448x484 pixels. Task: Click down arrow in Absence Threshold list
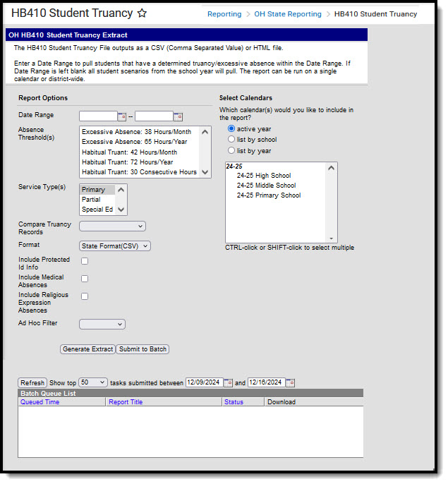(x=206, y=173)
